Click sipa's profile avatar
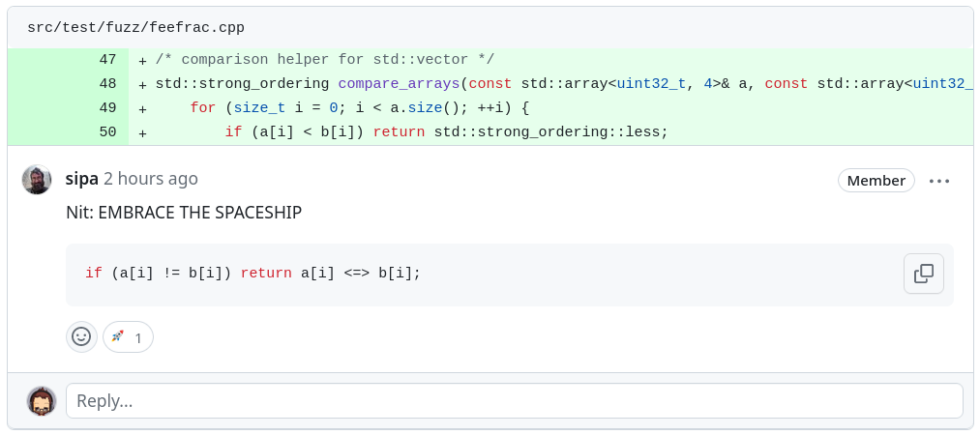 pos(37,180)
